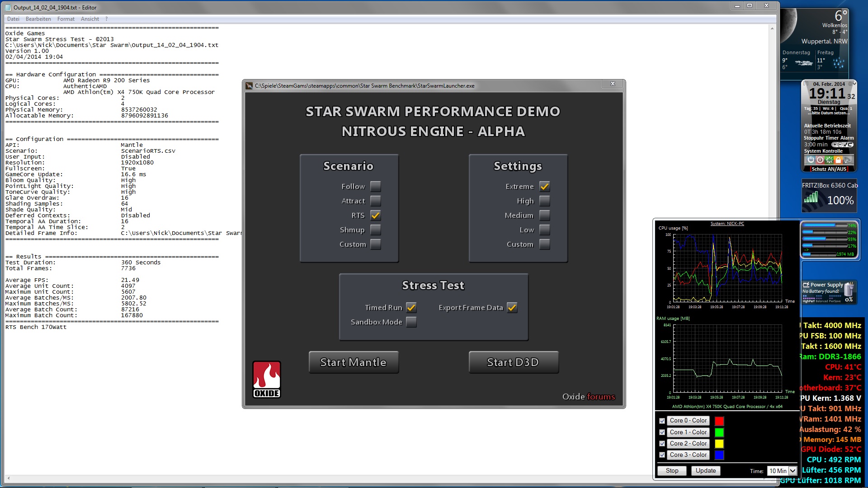Open the Bearbeiten menu
Viewport: 868px width, 488px height.
point(38,19)
